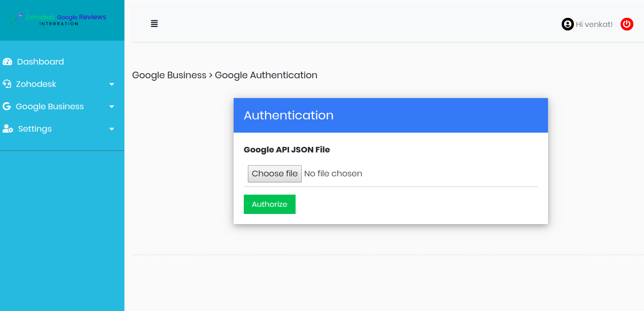Expand the Zohodesk dropdown arrow
This screenshot has height=311, width=644.
(x=112, y=84)
